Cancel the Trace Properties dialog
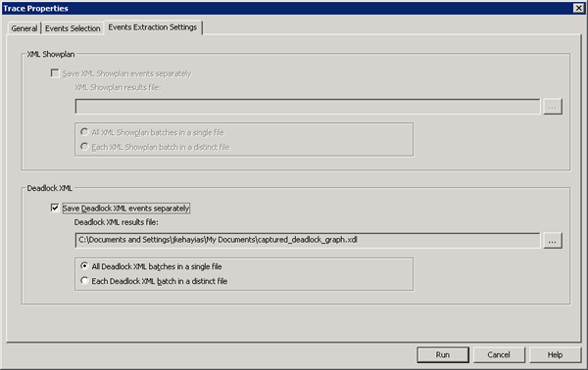This screenshot has height=370, width=588. (499, 354)
